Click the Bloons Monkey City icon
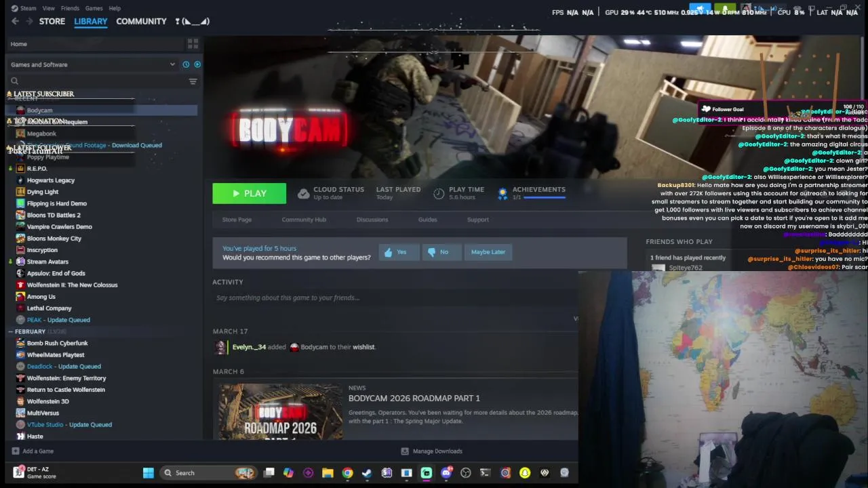 20,239
